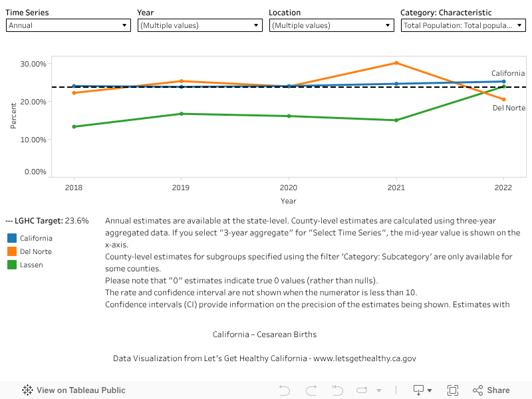
Task: Highlight the Lassen green legend swatch
Action: coord(12,265)
